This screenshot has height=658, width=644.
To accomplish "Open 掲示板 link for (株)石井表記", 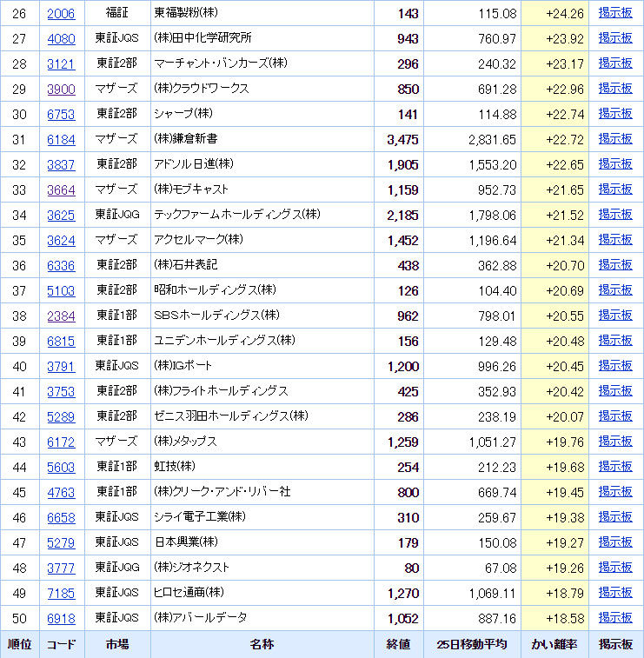I will pyautogui.click(x=615, y=265).
